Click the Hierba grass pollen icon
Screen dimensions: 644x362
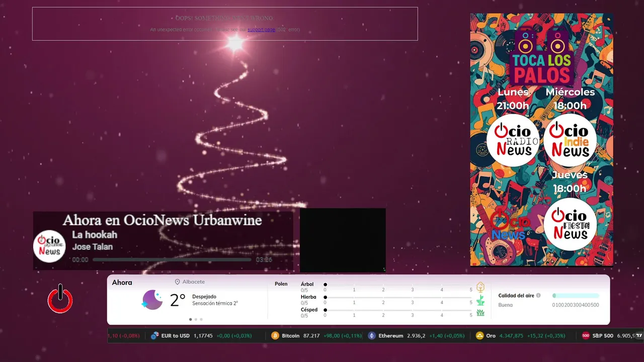click(480, 300)
